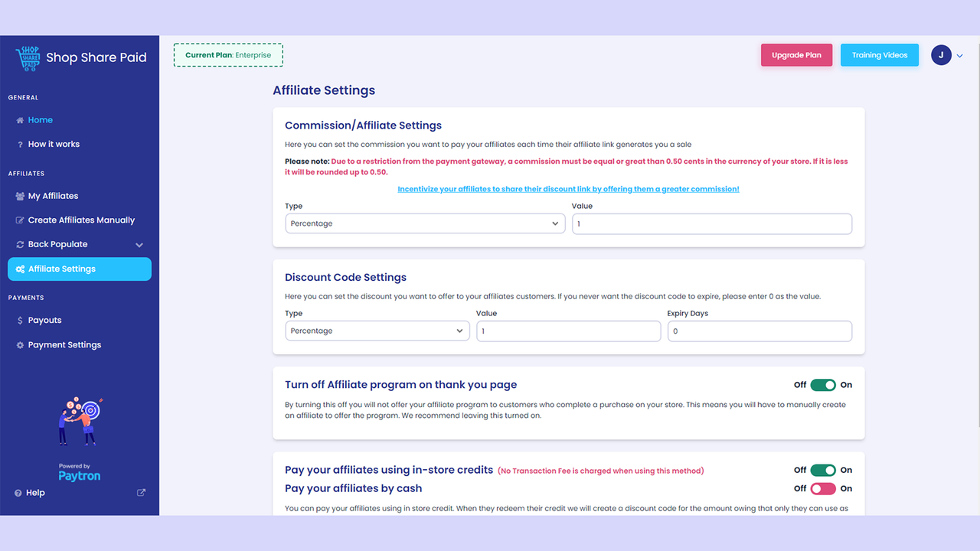
Task: Open Create Affiliates Manually
Action: 81,220
